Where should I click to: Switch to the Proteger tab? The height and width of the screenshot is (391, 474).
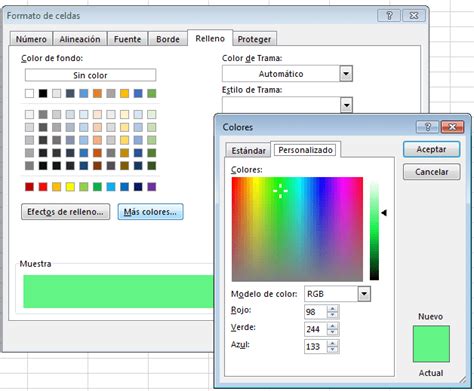(x=254, y=39)
